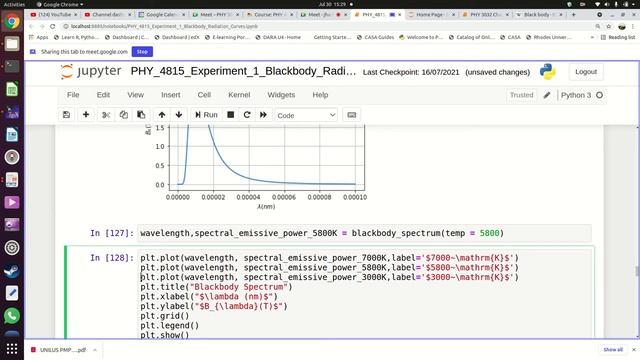Open the Kernel menu

pyautogui.click(x=239, y=95)
